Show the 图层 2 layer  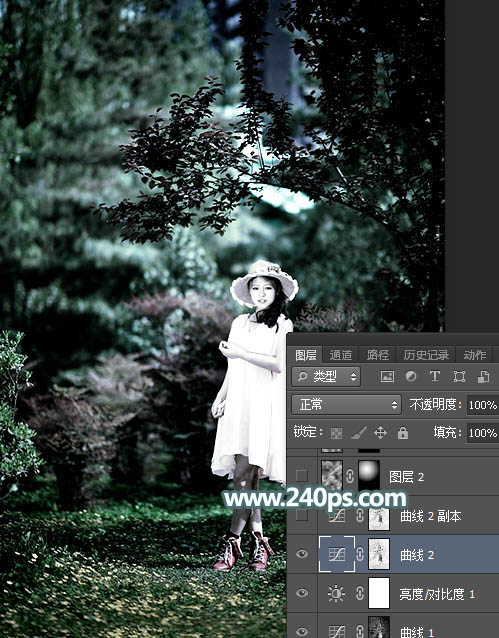pos(302,476)
